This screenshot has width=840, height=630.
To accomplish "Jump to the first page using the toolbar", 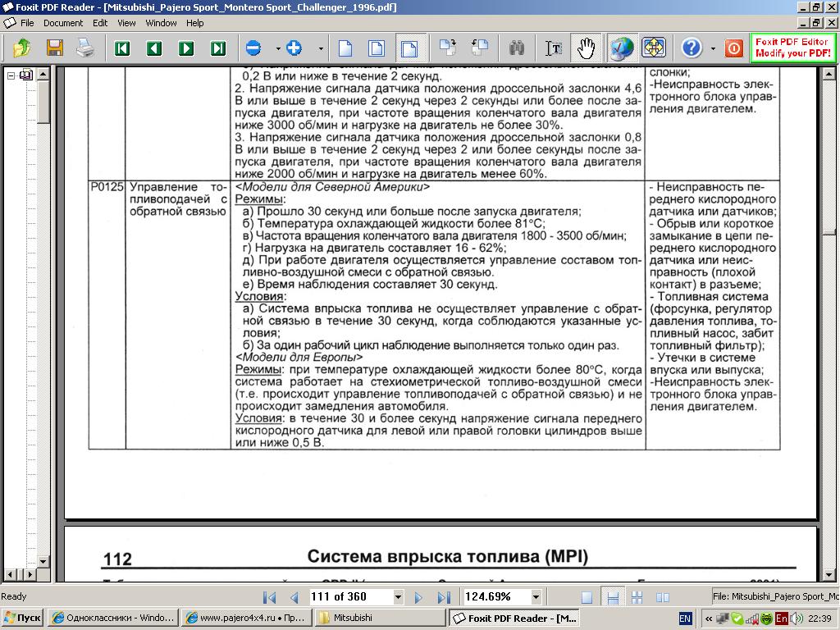I will pyautogui.click(x=122, y=48).
